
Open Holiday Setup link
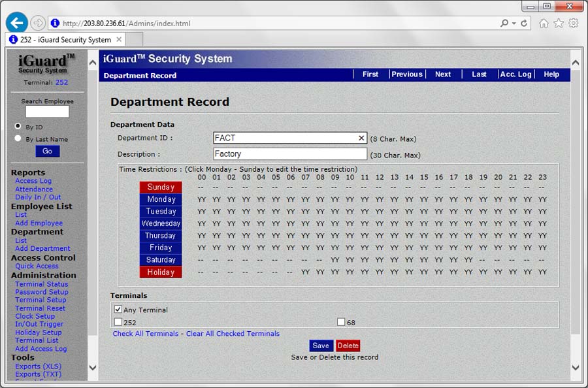(39, 332)
